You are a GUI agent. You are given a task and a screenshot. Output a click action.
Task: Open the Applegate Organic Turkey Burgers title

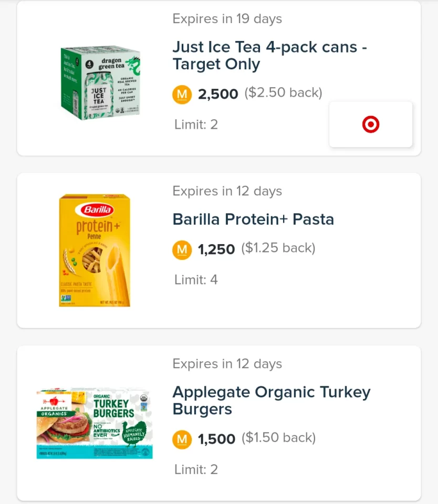(272, 401)
